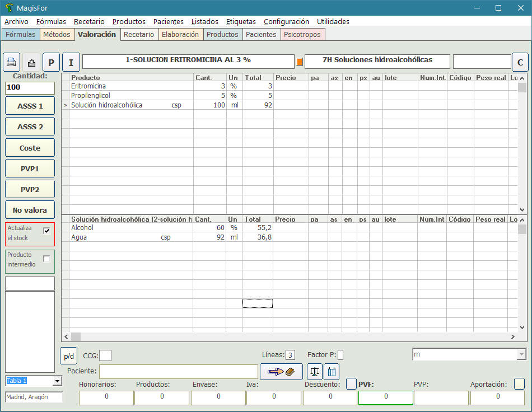
Task: Toggle the Actualiza el stock checkbox
Action: tap(47, 231)
